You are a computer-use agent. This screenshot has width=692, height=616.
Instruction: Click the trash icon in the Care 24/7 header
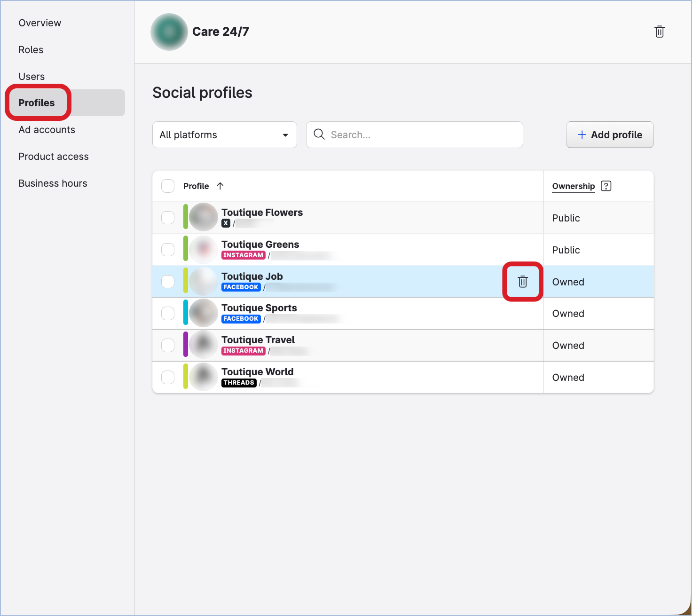coord(659,32)
